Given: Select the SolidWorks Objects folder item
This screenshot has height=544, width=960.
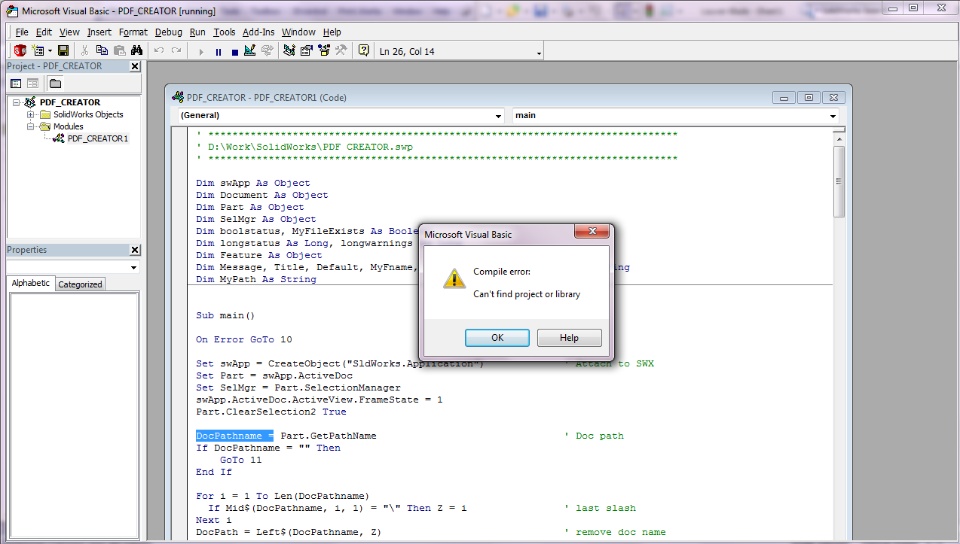Looking at the screenshot, I should (88, 114).
